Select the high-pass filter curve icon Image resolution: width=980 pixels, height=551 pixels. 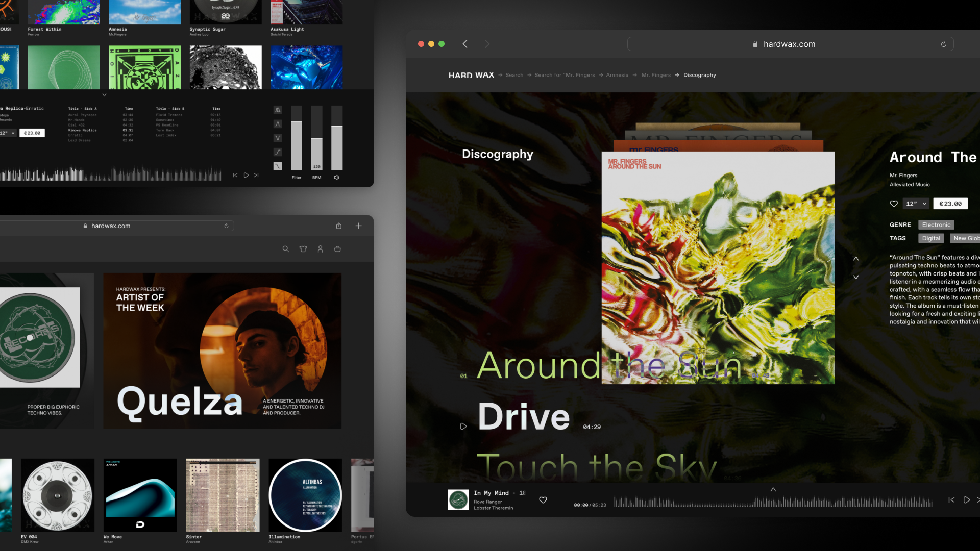point(278,152)
